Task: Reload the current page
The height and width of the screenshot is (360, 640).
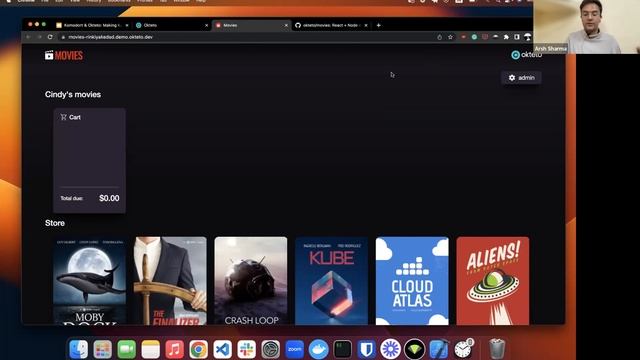Action: pos(50,37)
